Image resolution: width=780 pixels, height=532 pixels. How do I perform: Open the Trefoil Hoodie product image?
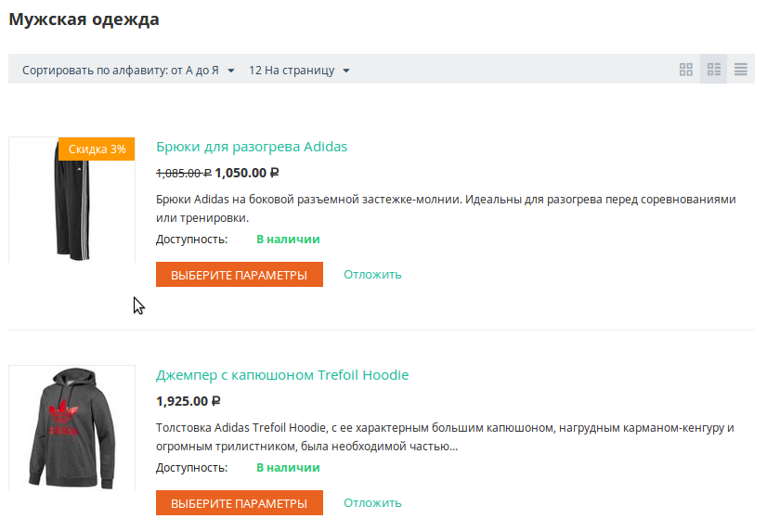pyautogui.click(x=71, y=428)
